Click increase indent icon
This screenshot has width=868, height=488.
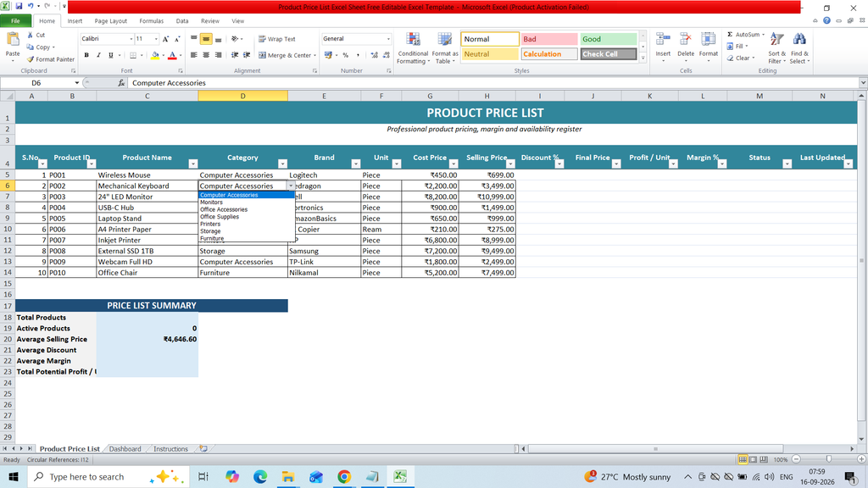(x=247, y=55)
